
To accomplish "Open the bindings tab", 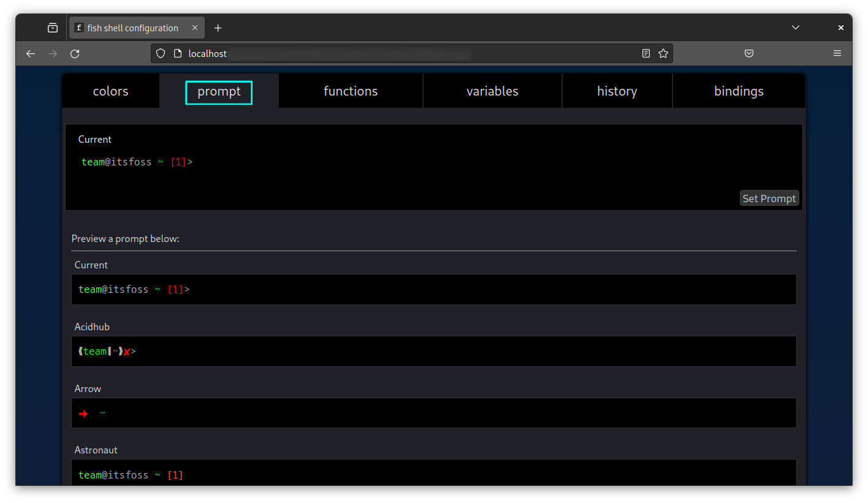I will click(x=739, y=91).
